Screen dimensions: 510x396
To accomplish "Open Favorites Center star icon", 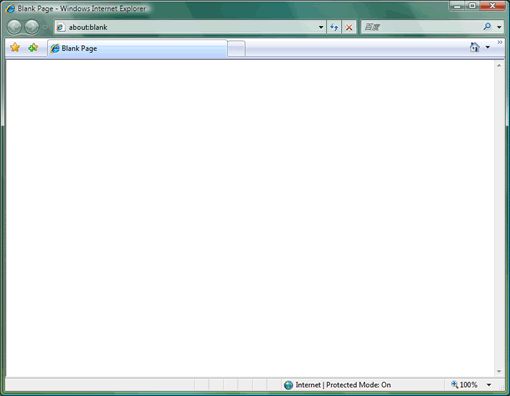I will click(x=15, y=48).
